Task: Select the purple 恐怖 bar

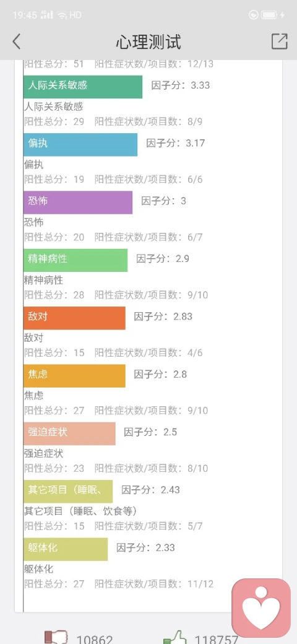Action: point(78,202)
